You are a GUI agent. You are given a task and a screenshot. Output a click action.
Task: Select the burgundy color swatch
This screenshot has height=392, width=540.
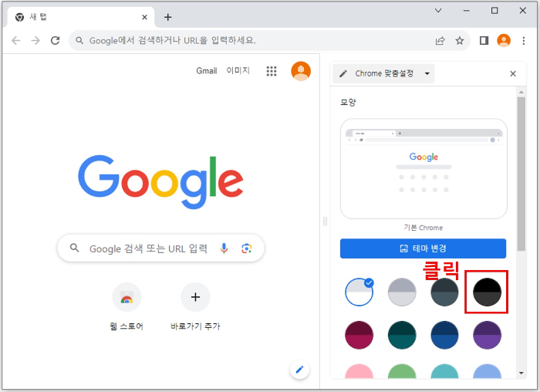(359, 335)
